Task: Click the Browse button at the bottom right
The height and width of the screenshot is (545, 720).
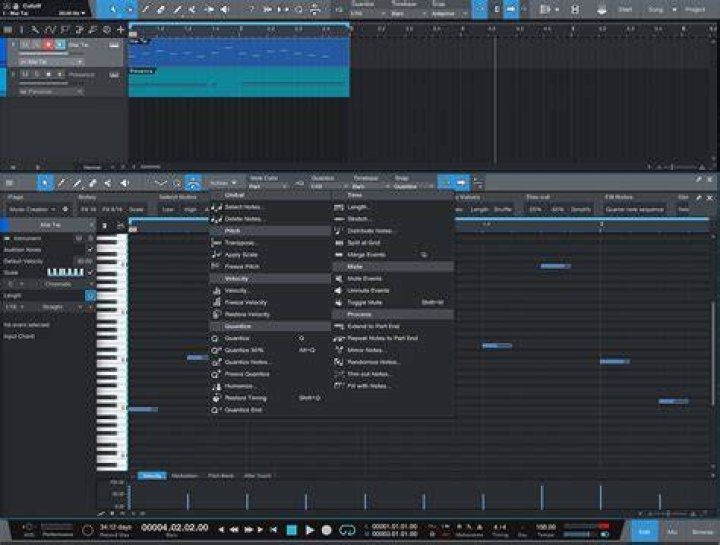Action: 703,532
